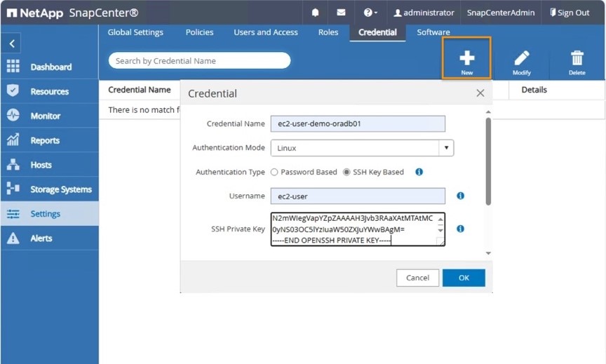The width and height of the screenshot is (606, 364).
Task: Click the dialog scrollbar up arrow
Action: coord(488,112)
